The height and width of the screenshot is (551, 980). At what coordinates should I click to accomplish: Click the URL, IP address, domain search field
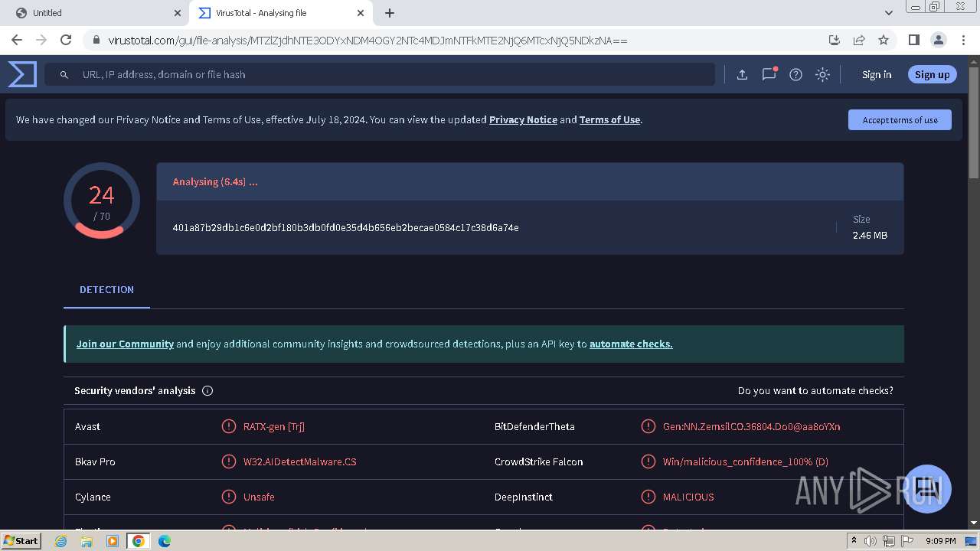[x=380, y=74]
